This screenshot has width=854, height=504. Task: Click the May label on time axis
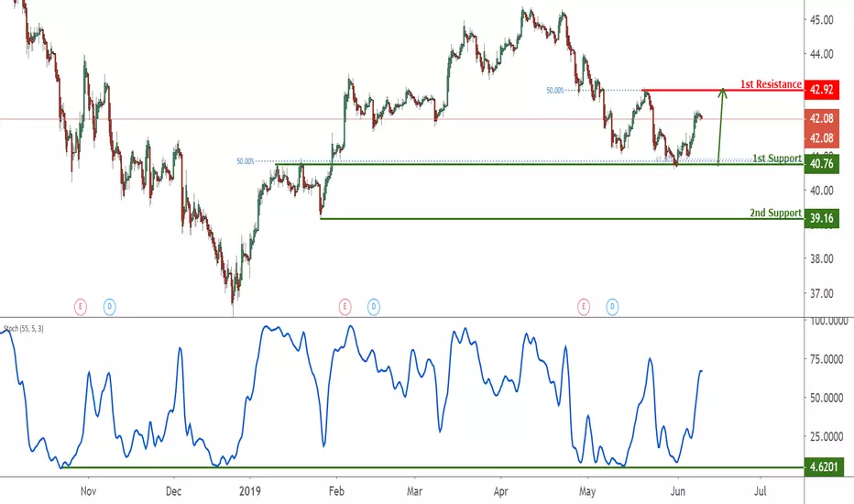point(587,491)
